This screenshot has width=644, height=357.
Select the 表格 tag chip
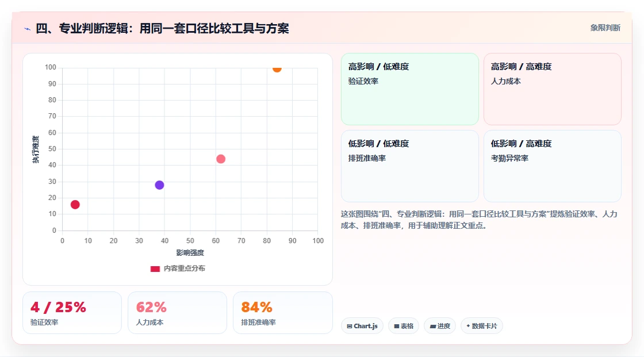(x=404, y=326)
